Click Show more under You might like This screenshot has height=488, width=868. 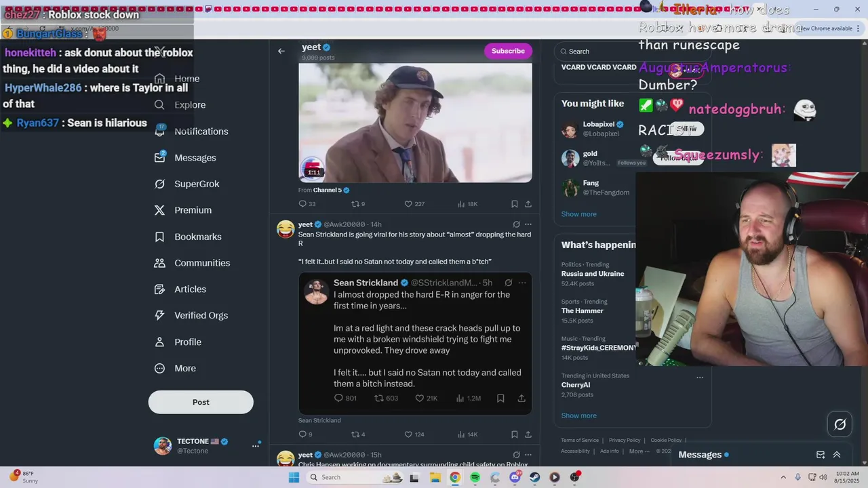578,214
